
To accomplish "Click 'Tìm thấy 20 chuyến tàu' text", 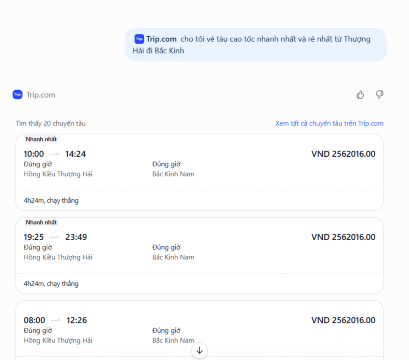I will click(x=51, y=123).
